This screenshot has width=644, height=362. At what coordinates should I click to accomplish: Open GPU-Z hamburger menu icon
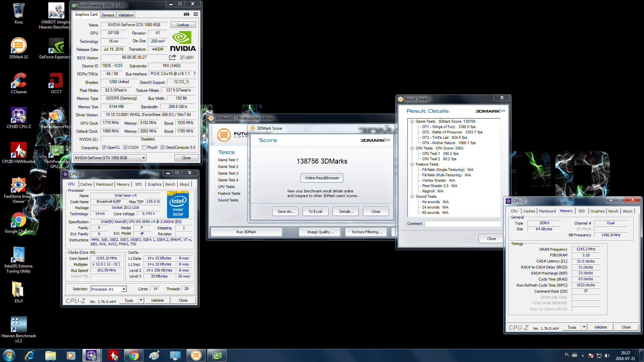coord(196,14)
